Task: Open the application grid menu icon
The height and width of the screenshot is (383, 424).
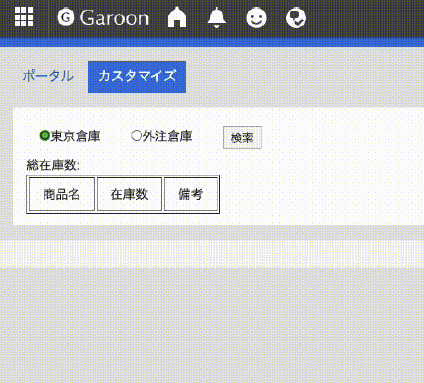Action: click(24, 17)
